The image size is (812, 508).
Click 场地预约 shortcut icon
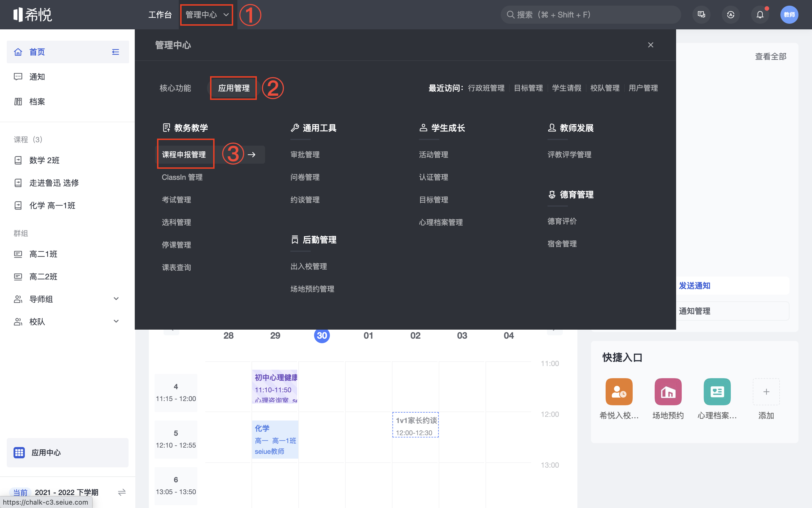668,392
